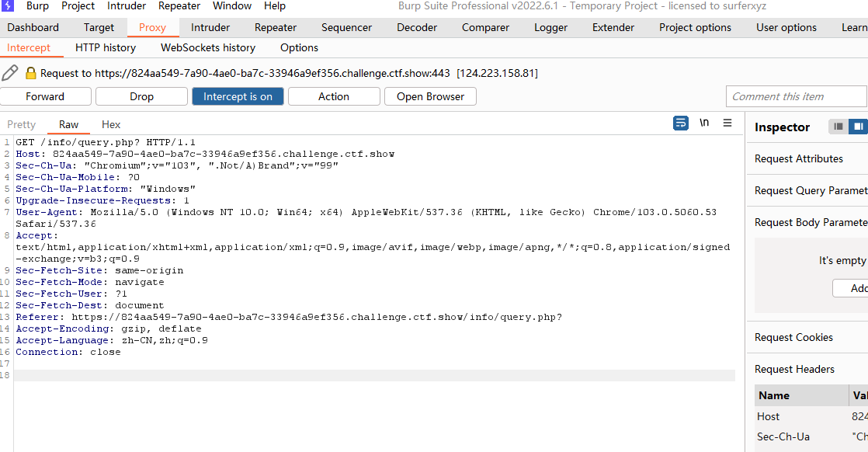The image size is (868, 452).
Task: Switch to the Target tab
Action: pyautogui.click(x=99, y=28)
